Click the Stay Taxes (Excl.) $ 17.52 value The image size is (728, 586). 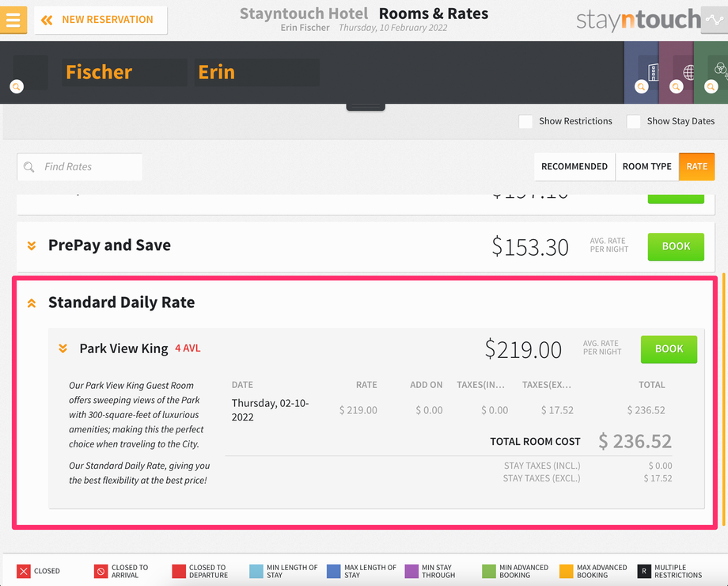tap(658, 478)
